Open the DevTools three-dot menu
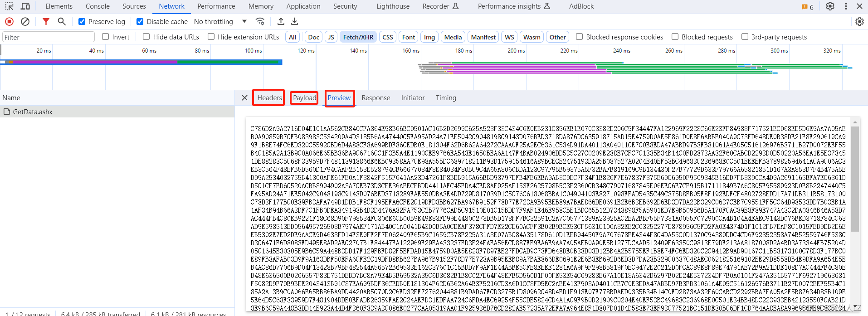Image resolution: width=868 pixels, height=316 pixels. [846, 6]
